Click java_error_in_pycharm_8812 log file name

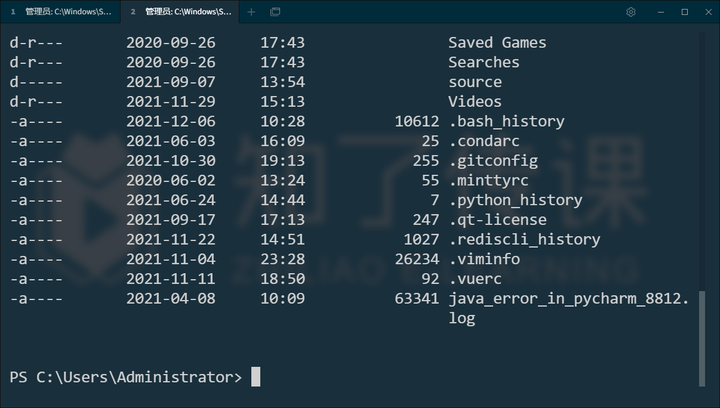point(568,299)
